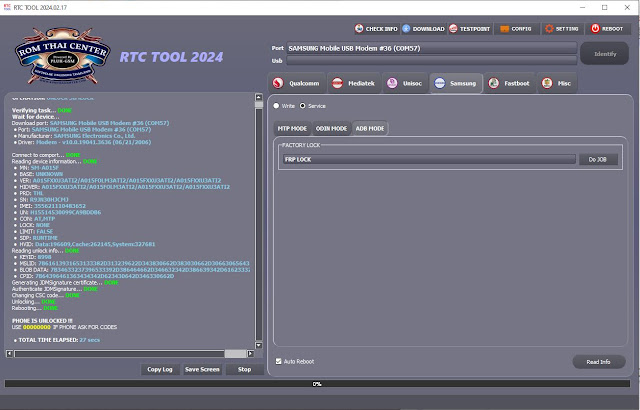Select the Write radio button
This screenshot has height=410, width=640.
coord(276,106)
